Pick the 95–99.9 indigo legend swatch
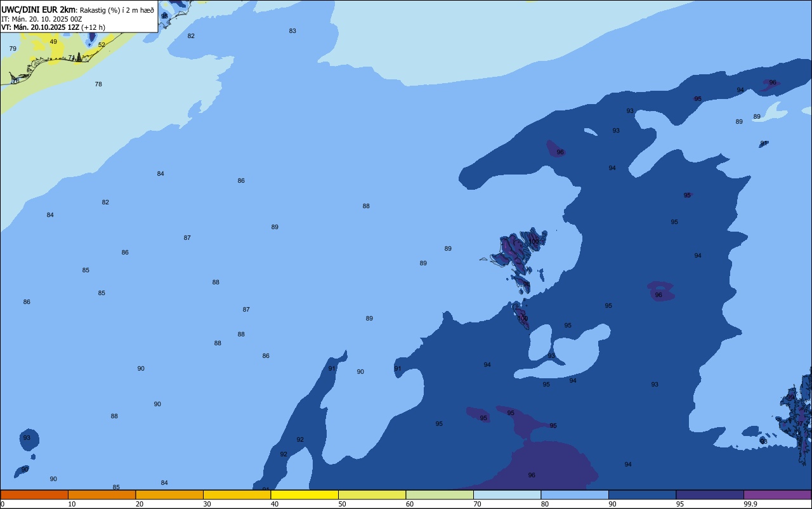Viewport: 812px width, 509px height. coord(710,494)
